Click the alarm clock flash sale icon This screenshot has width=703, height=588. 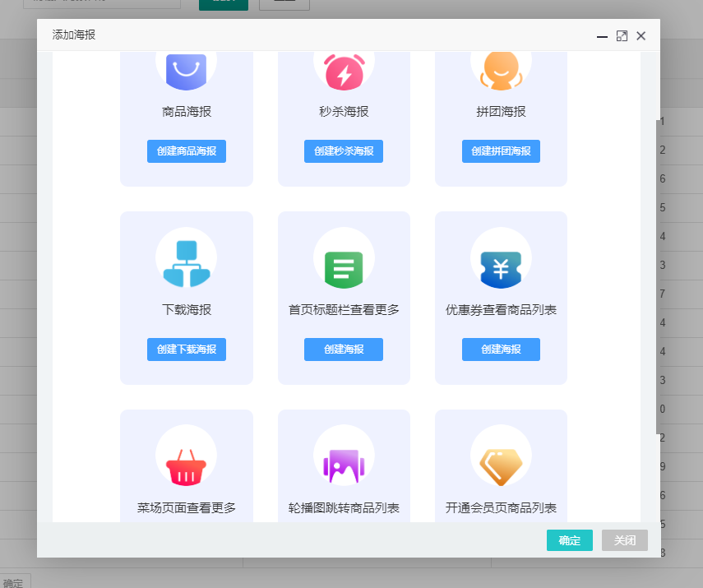[x=344, y=71]
